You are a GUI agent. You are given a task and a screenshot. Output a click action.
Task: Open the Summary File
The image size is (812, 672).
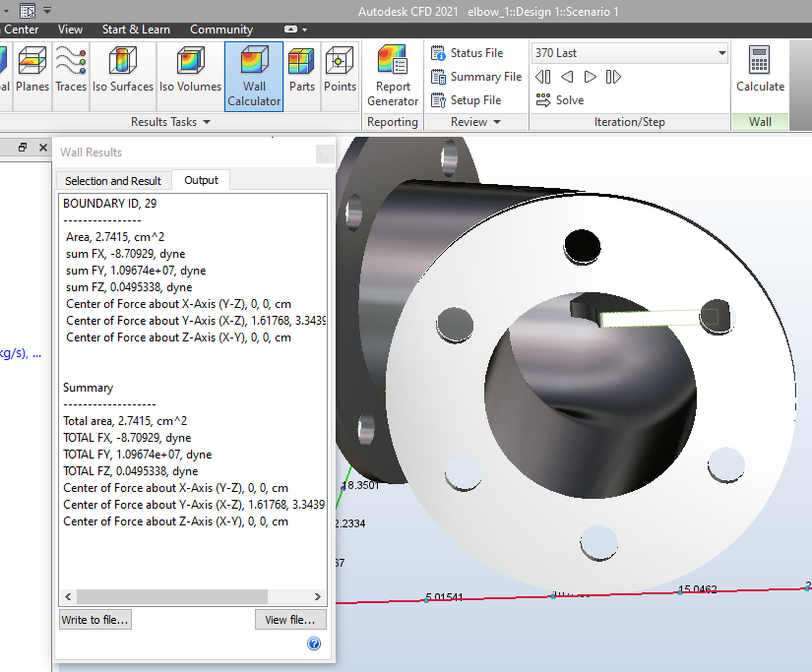point(476,77)
